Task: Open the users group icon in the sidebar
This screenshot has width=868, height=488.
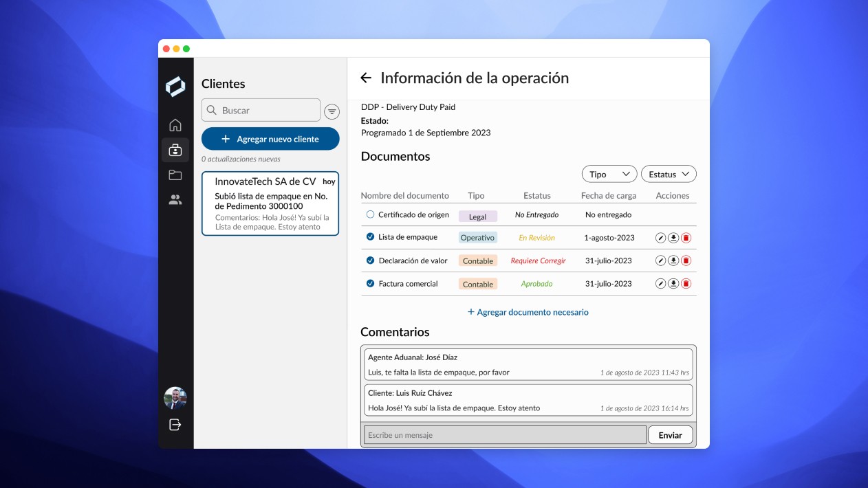Action: pos(175,200)
